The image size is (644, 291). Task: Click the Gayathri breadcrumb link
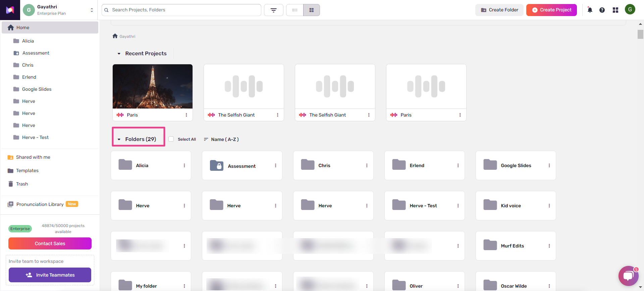tap(127, 37)
